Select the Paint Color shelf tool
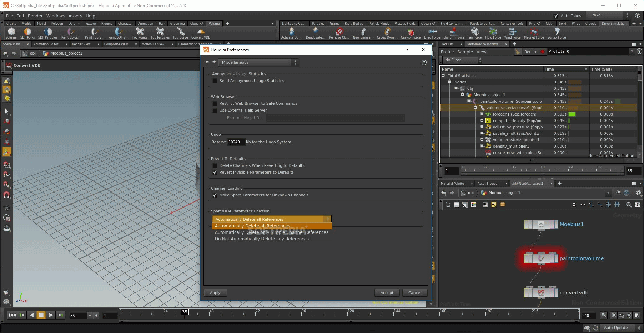This screenshot has height=333, width=644. (x=71, y=33)
